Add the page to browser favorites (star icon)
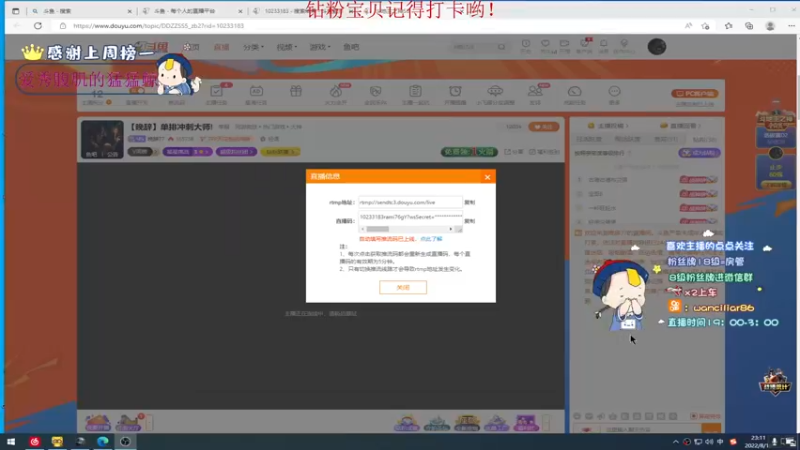This screenshot has width=800, height=450. click(x=706, y=26)
